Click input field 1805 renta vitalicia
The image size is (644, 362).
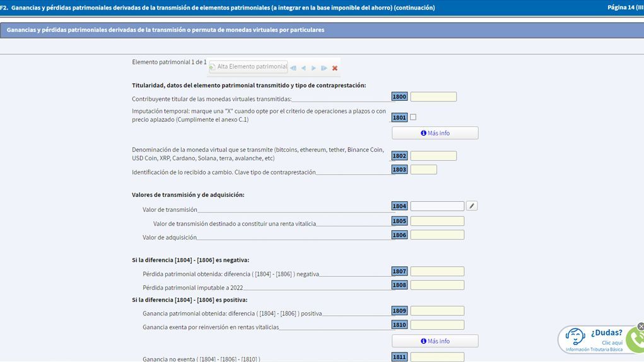437,221
